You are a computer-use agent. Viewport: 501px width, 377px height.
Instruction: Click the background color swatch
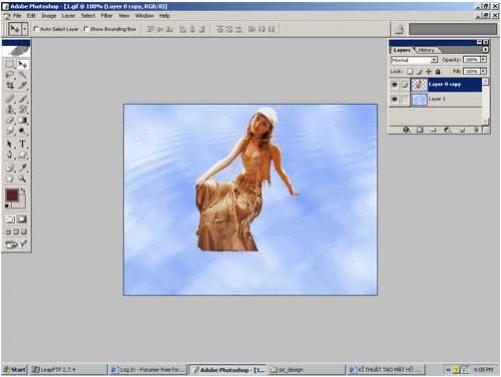click(22, 204)
